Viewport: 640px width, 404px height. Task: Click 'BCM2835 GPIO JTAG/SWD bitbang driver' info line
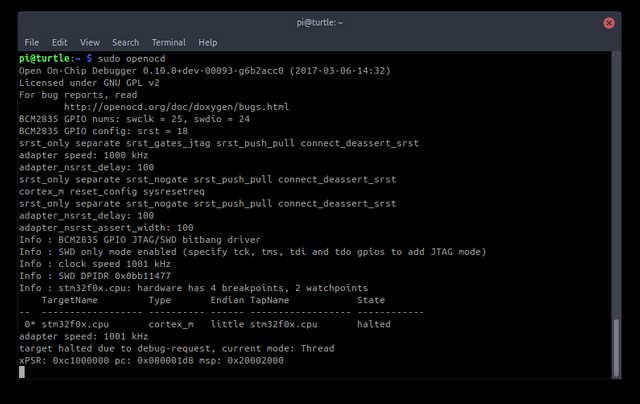pyautogui.click(x=140, y=240)
